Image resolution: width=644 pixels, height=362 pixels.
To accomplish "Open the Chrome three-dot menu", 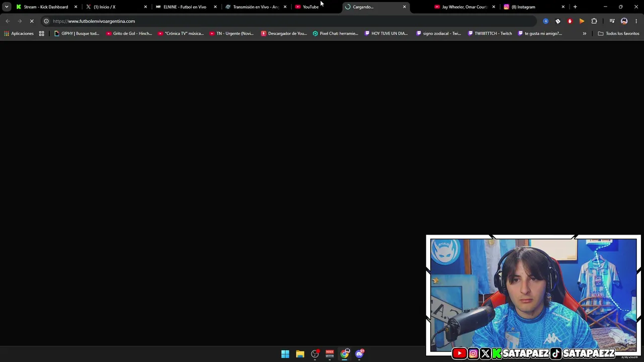I will click(x=636, y=21).
